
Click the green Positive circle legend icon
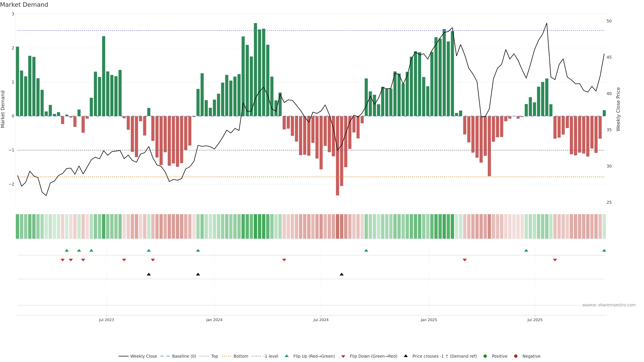(485, 356)
